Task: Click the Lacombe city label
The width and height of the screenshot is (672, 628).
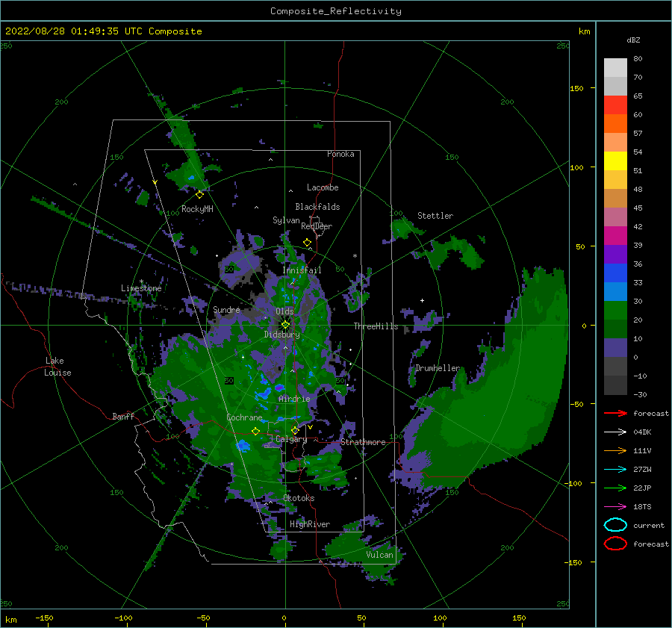Action: click(x=323, y=187)
